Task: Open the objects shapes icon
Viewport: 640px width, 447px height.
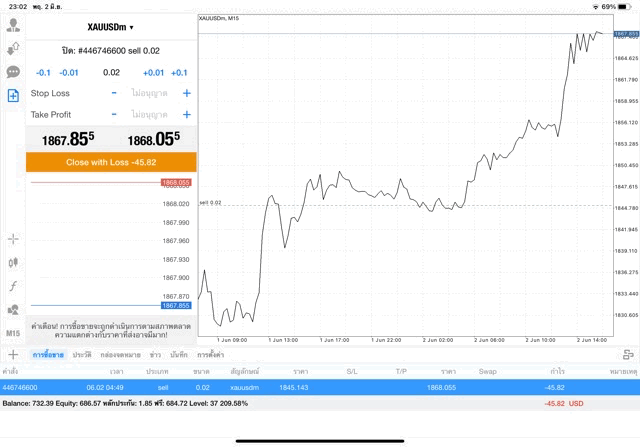Action: coord(13,309)
